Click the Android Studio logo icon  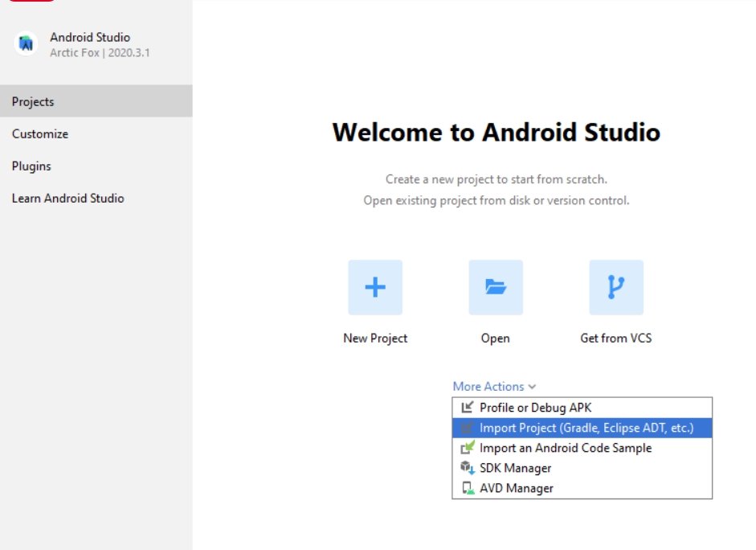pyautogui.click(x=25, y=44)
